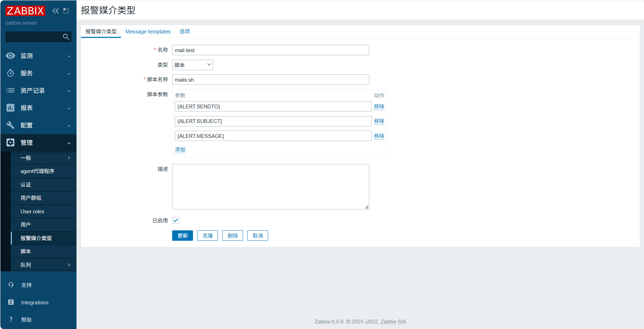Expand the 报表 menu
This screenshot has height=329, width=644.
click(x=38, y=108)
